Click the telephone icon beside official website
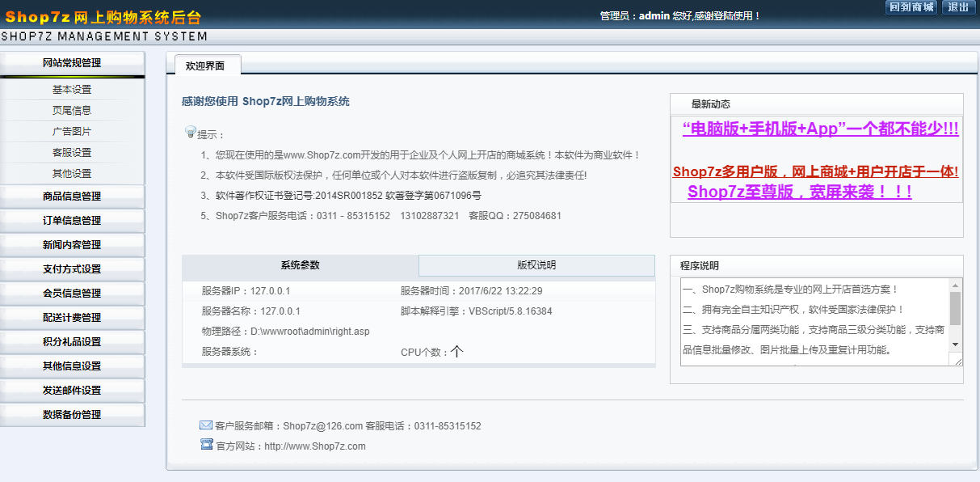Image resolution: width=980 pixels, height=482 pixels. [206, 444]
